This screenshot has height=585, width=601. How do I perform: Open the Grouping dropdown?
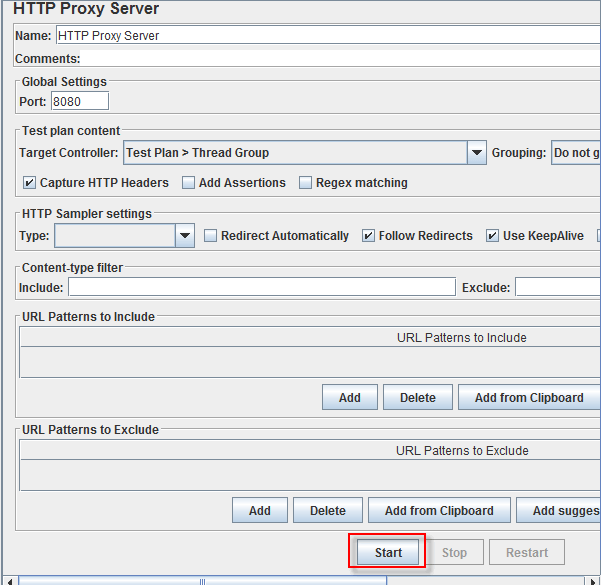(575, 153)
